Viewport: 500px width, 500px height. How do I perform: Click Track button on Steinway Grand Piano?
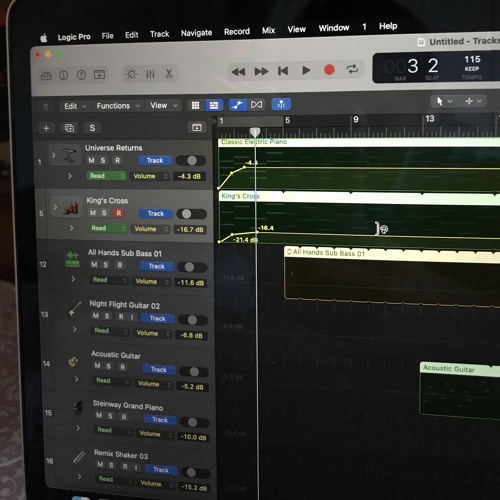click(x=160, y=420)
